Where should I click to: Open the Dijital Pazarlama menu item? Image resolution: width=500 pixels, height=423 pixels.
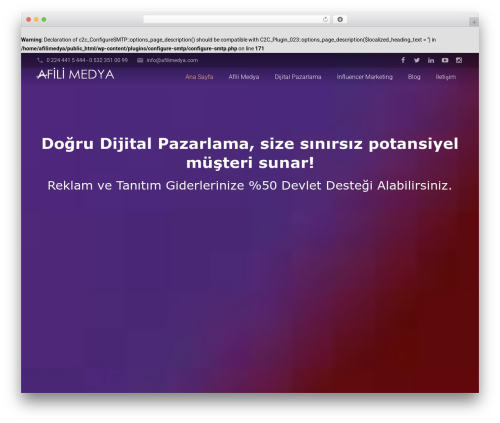298,77
